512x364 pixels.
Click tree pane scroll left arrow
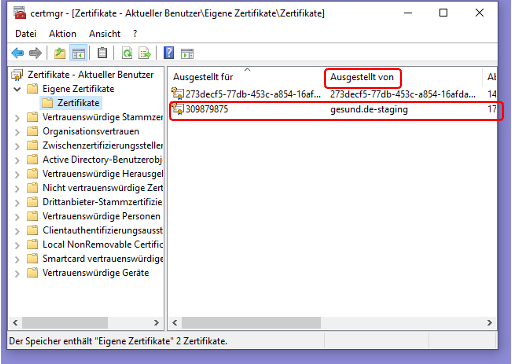click(x=15, y=323)
